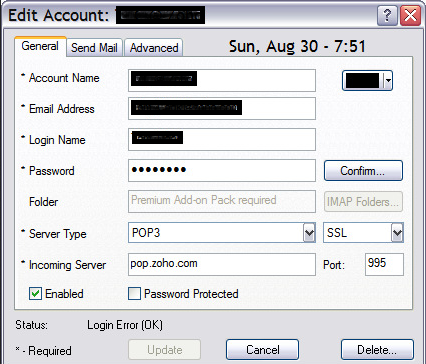Open the account color dropdown arrow

(388, 80)
